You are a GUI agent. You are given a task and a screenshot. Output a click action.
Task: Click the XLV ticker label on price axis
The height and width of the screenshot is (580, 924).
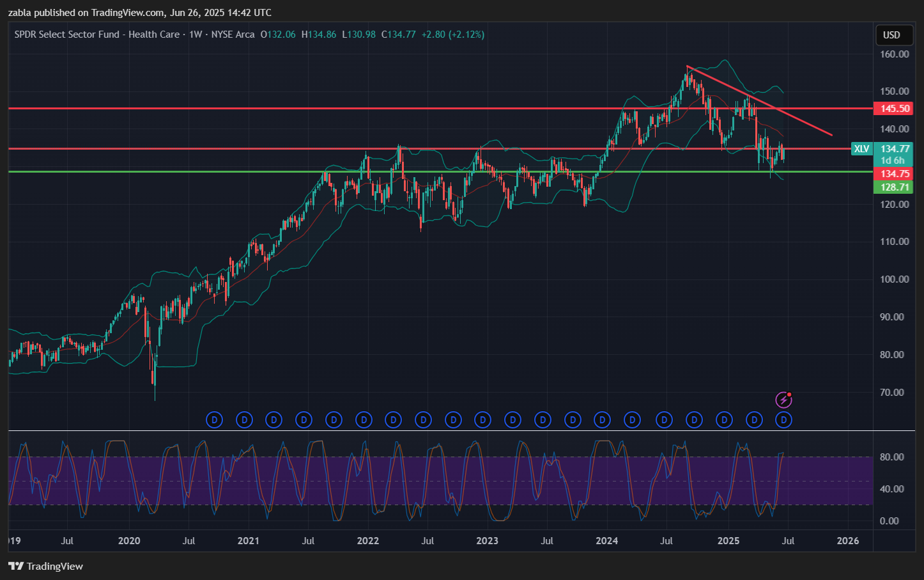point(861,149)
